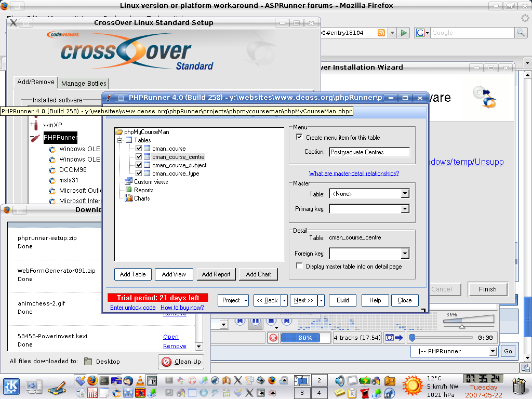532x399 pixels.
Task: Click the 80% progress bar in the player
Action: [x=305, y=338]
